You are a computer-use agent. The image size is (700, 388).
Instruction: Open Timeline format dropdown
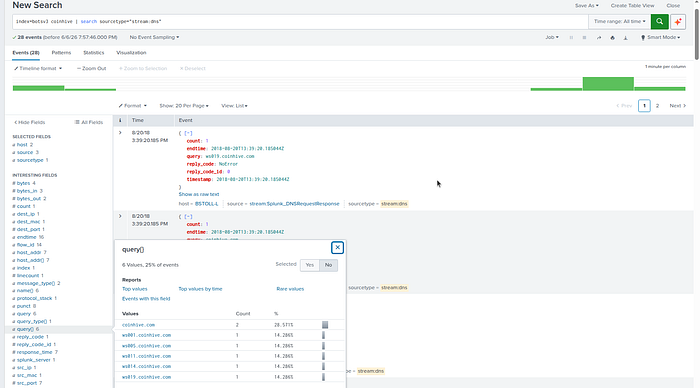(x=38, y=68)
